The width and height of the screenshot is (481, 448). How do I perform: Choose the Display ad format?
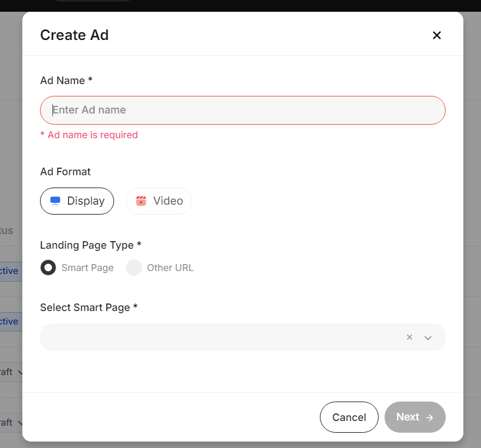[x=77, y=201]
